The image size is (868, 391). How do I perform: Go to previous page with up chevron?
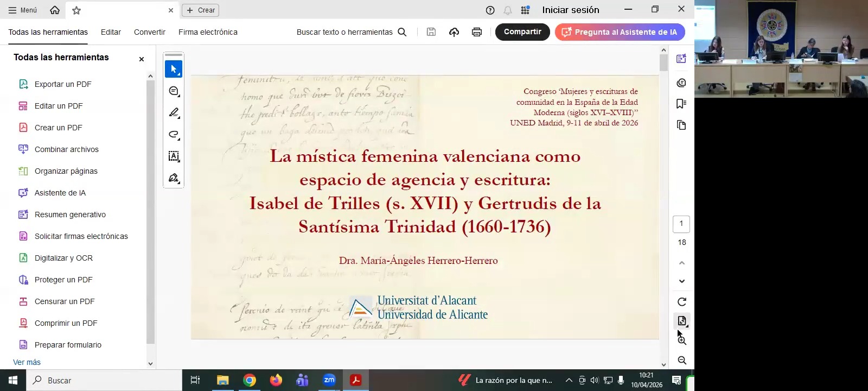[x=682, y=263]
